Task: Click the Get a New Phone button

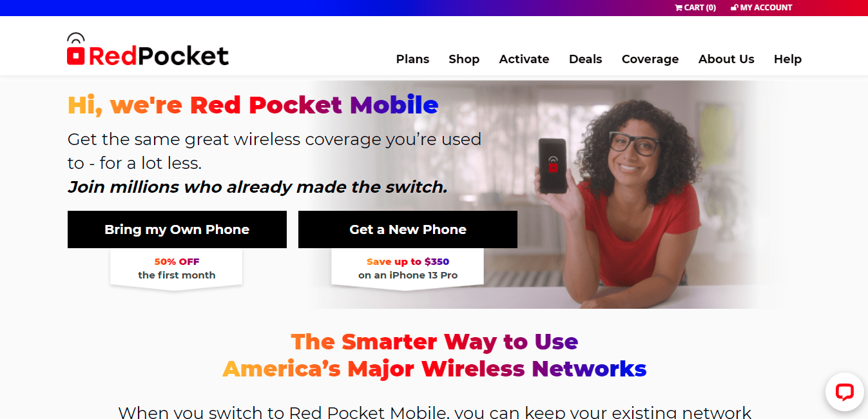Action: (x=408, y=229)
